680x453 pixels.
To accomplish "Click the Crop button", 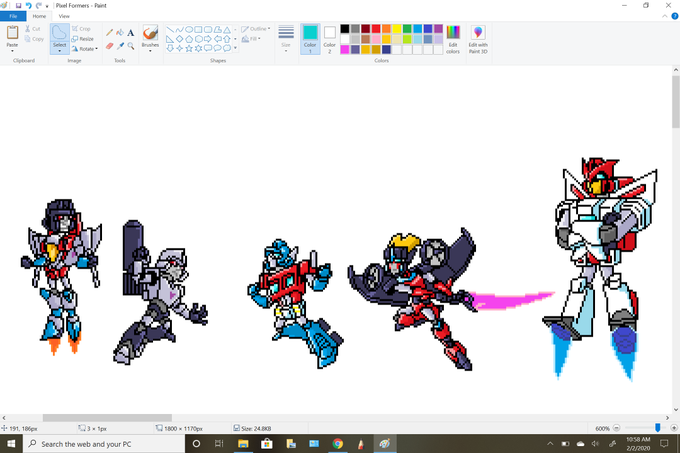I will [81, 29].
